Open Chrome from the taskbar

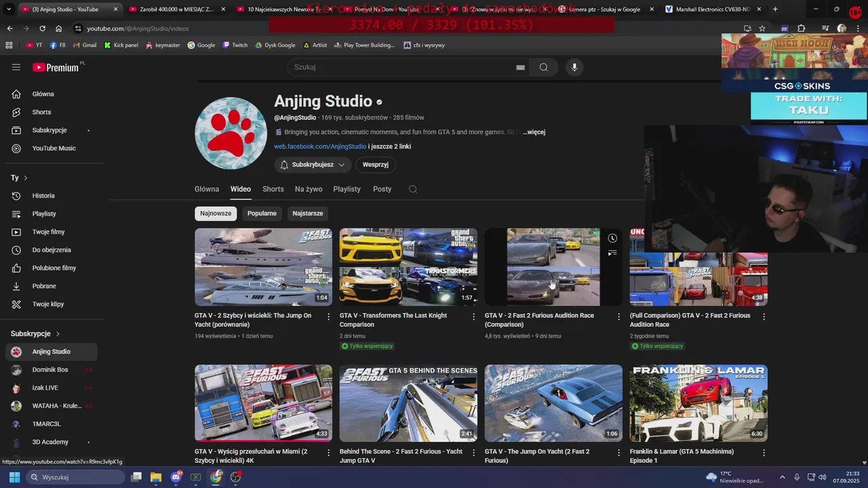[216, 477]
